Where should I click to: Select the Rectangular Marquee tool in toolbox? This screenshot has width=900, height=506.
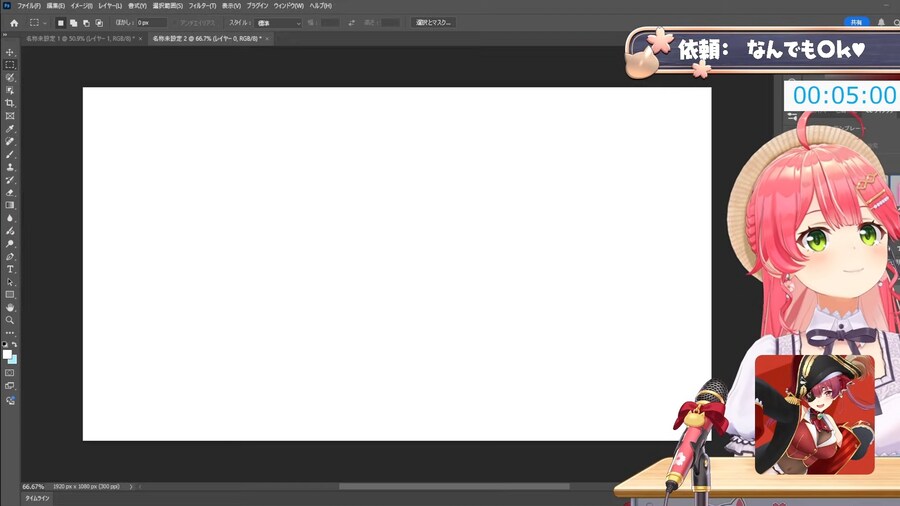10,65
